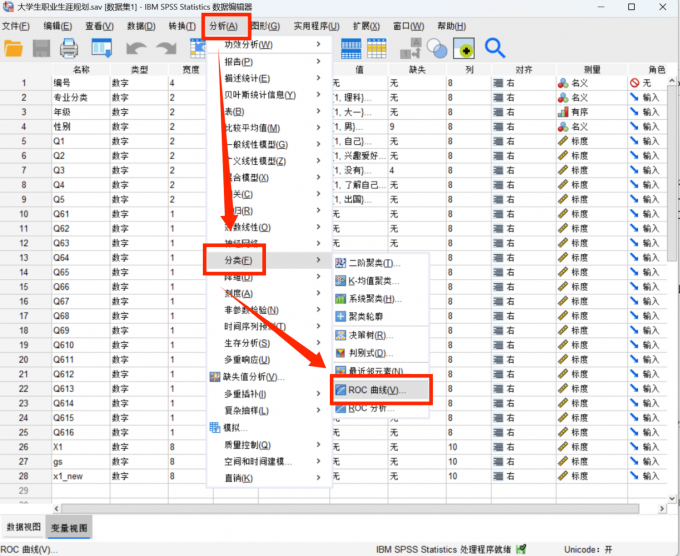The image size is (680, 556).
Task: Click the blue grid table toolbar icon
Action: (x=351, y=48)
